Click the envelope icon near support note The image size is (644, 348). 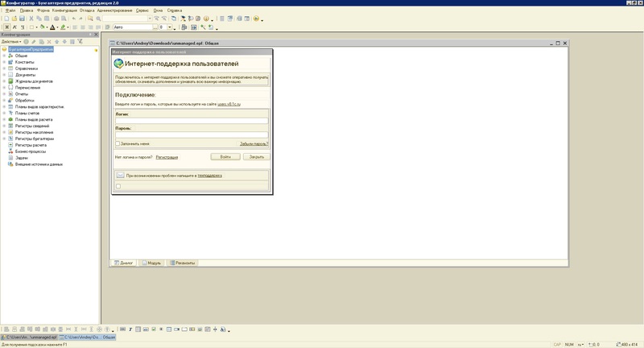[120, 176]
